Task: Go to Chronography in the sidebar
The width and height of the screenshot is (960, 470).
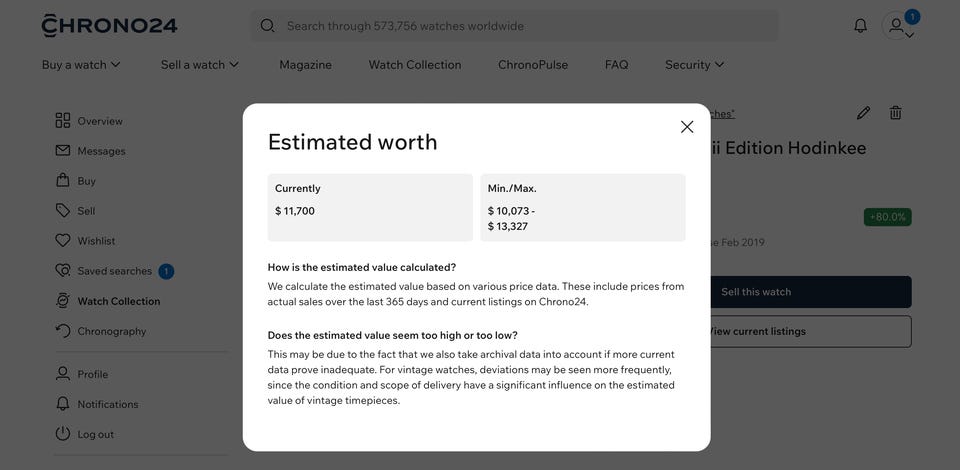Action: pyautogui.click(x=111, y=331)
